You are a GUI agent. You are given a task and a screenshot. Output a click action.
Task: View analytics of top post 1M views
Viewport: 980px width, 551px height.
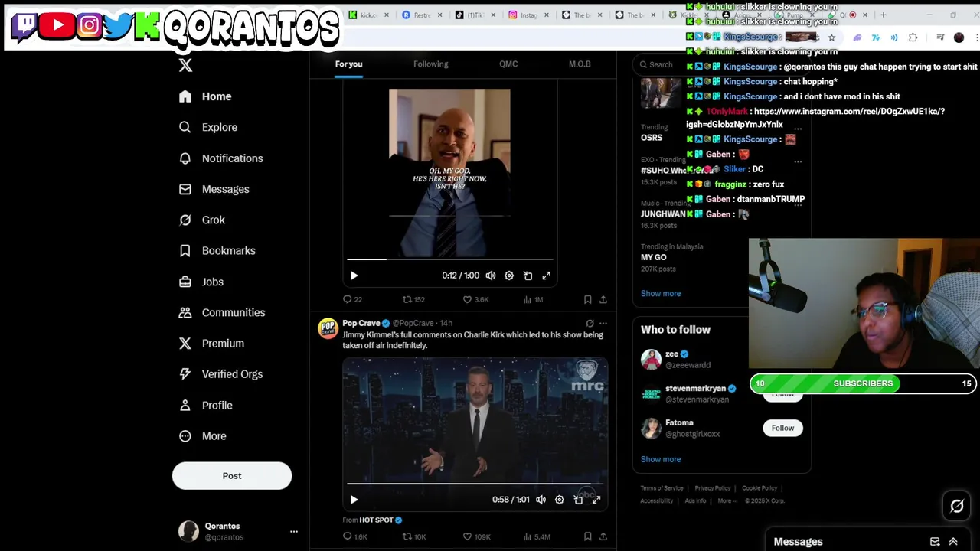tap(533, 299)
